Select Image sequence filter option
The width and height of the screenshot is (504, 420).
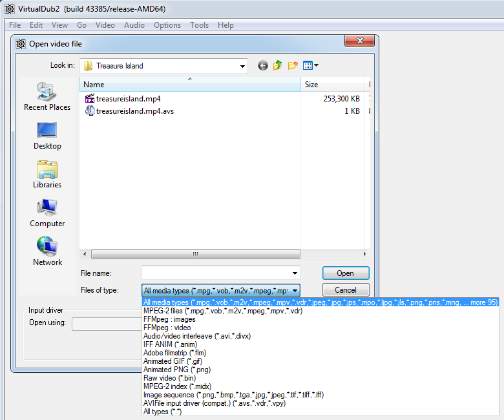(x=320, y=395)
